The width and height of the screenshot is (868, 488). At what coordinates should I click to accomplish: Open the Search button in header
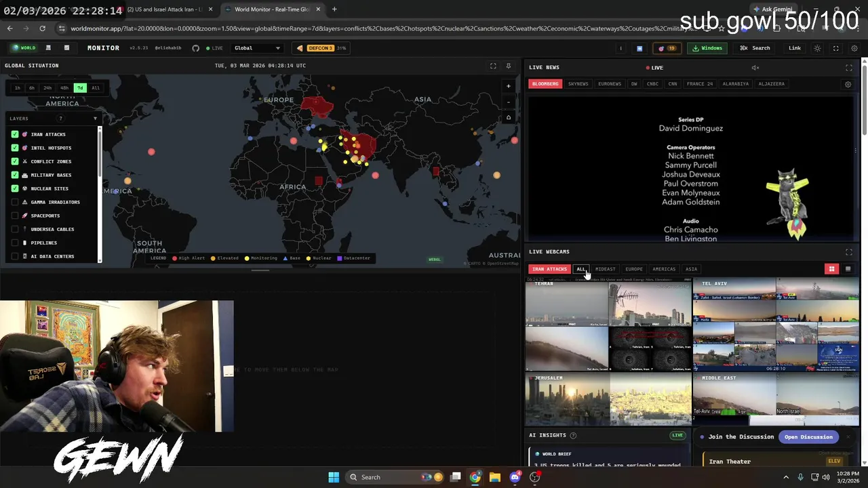click(x=755, y=48)
